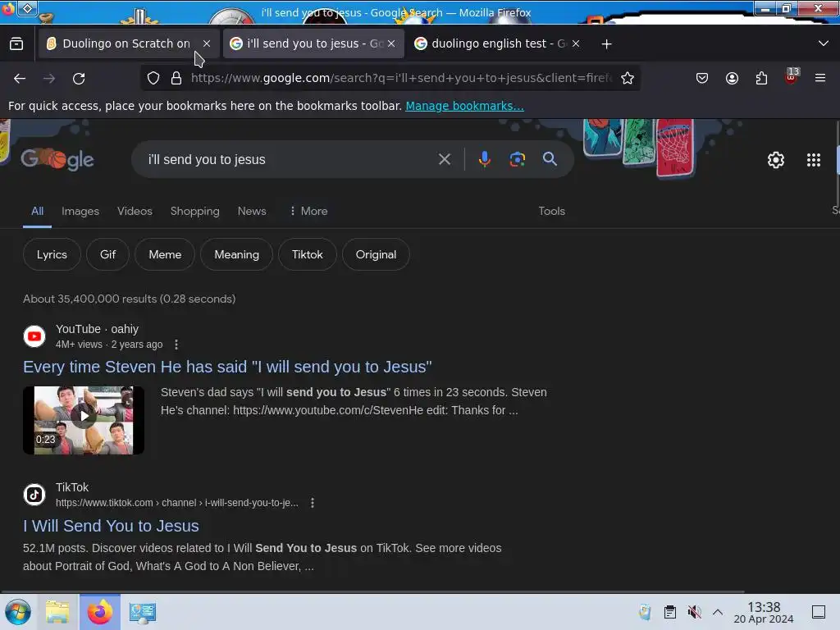The width and height of the screenshot is (840, 630).
Task: Close the Duolingo on Scratch tab
Action: click(207, 44)
